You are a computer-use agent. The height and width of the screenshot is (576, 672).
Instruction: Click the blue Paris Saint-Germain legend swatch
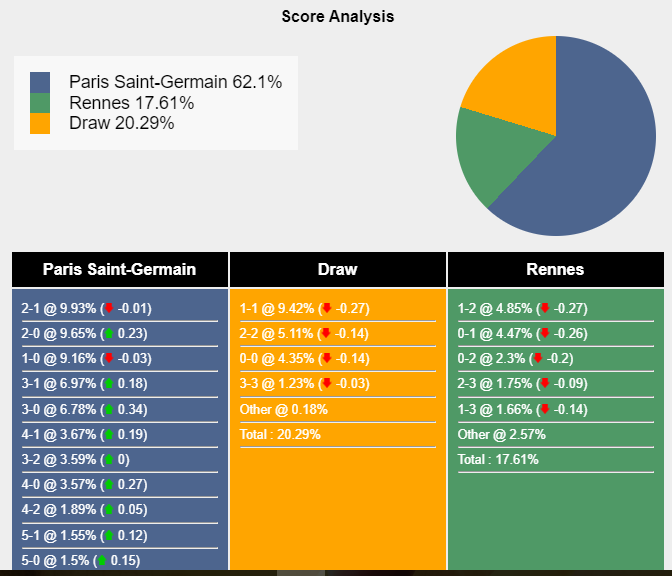[x=40, y=82]
